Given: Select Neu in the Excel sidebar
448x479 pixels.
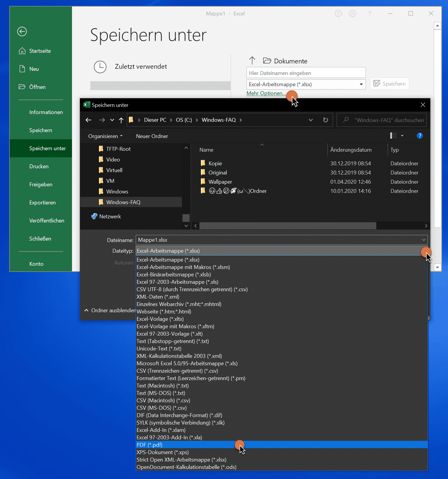Looking at the screenshot, I should coord(29,69).
